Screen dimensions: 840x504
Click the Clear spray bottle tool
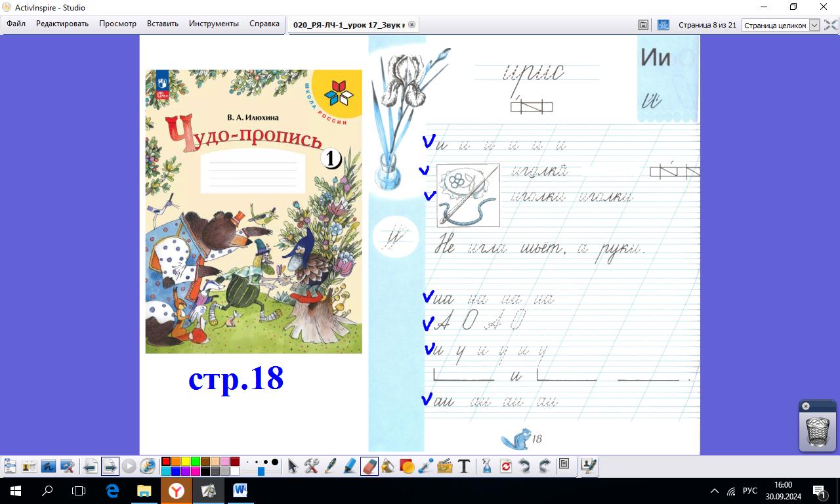487,467
